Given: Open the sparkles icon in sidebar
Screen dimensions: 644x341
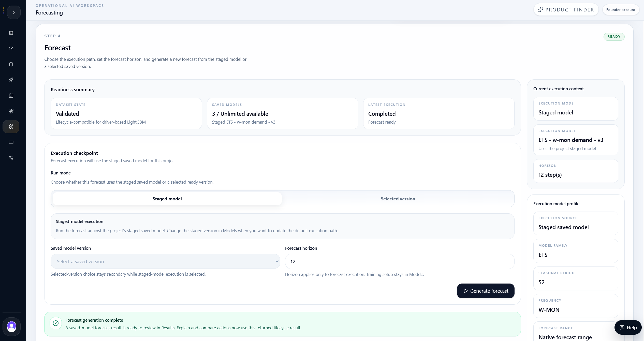Looking at the screenshot, I should (x=11, y=80).
